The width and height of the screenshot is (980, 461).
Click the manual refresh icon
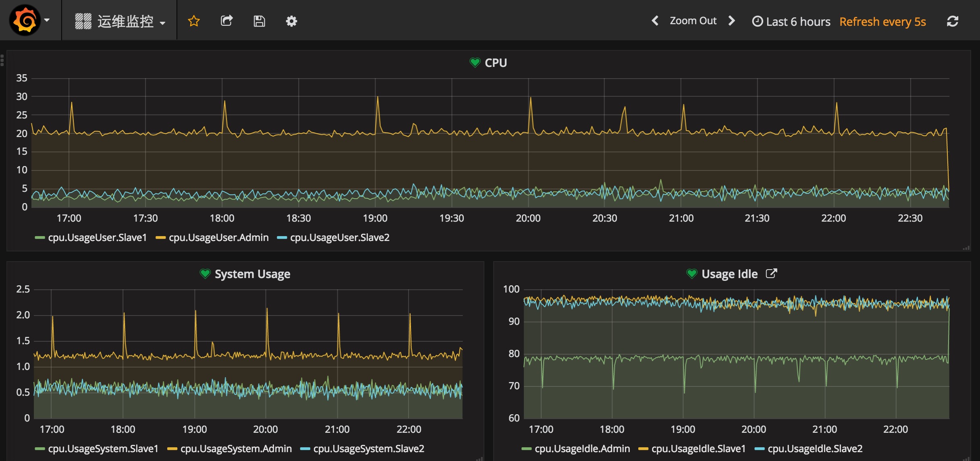(x=953, y=21)
